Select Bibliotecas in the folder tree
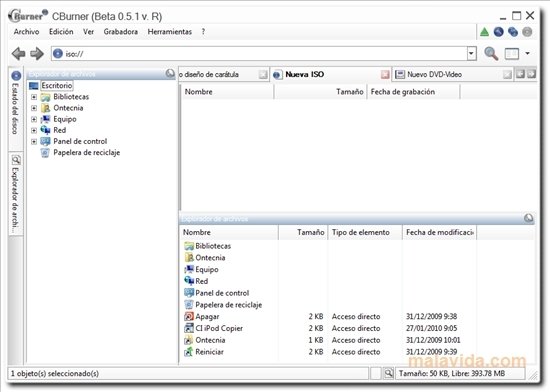This screenshot has height=392, width=550. pos(71,97)
